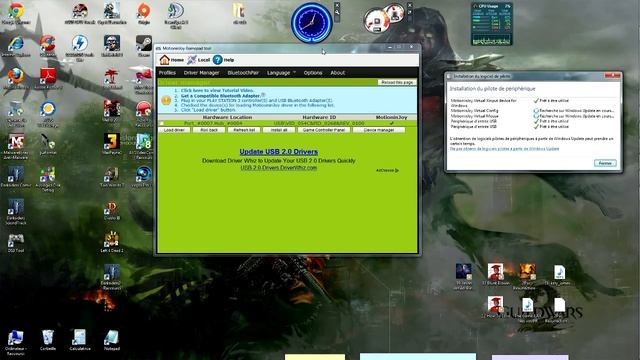The width and height of the screenshot is (640, 360).
Task: Open the Notepad desktop shortcut
Action: (111, 338)
